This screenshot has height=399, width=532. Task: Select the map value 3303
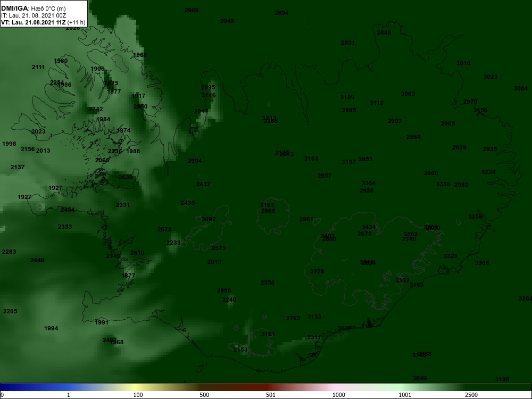point(402,280)
